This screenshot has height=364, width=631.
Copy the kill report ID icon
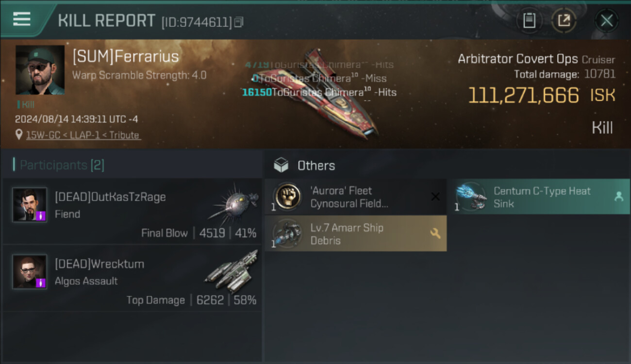(x=238, y=22)
